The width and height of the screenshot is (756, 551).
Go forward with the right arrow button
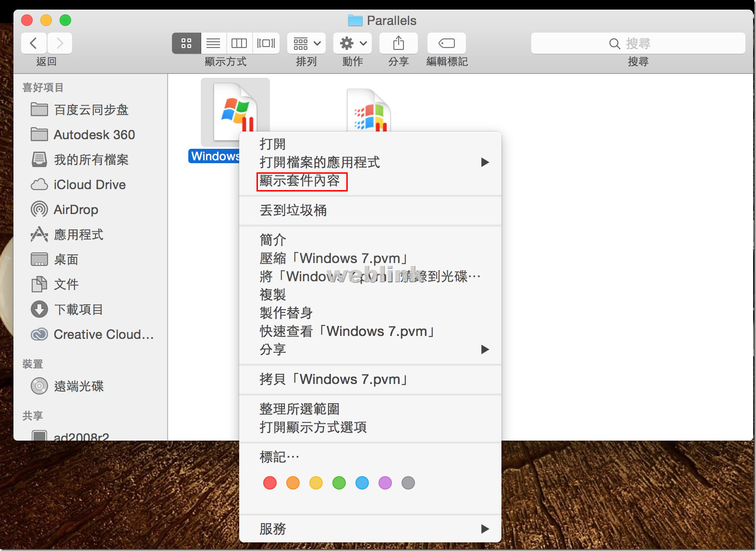tap(60, 43)
